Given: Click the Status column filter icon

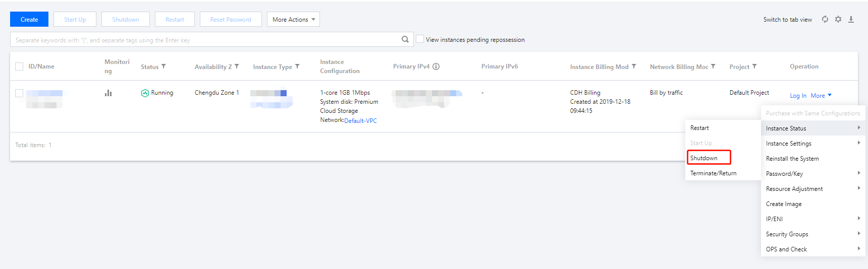Looking at the screenshot, I should 164,66.
